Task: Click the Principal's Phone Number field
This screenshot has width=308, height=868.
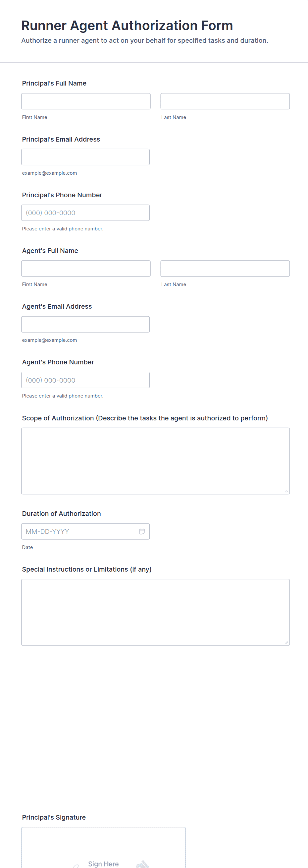Action: [85, 213]
